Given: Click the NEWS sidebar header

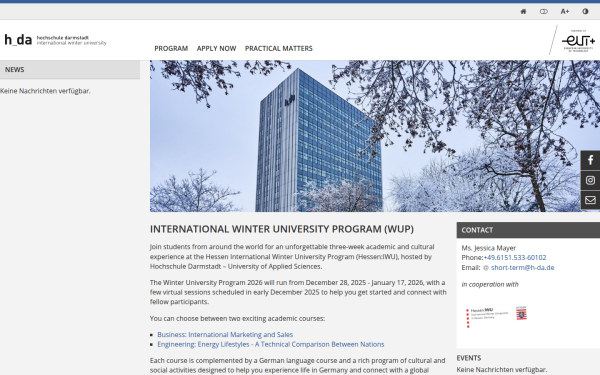Looking at the screenshot, I should click(x=70, y=70).
